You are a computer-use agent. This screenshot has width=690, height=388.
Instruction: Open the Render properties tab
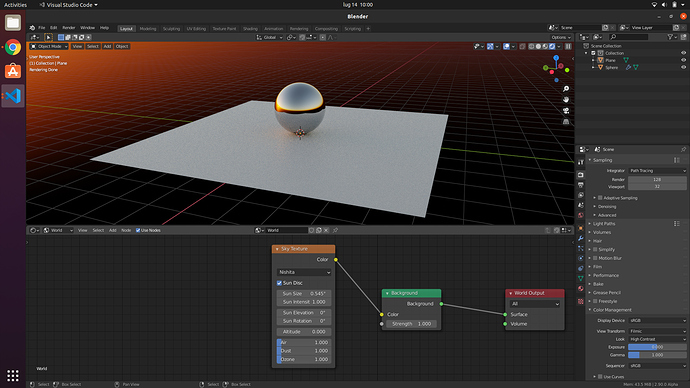581,175
